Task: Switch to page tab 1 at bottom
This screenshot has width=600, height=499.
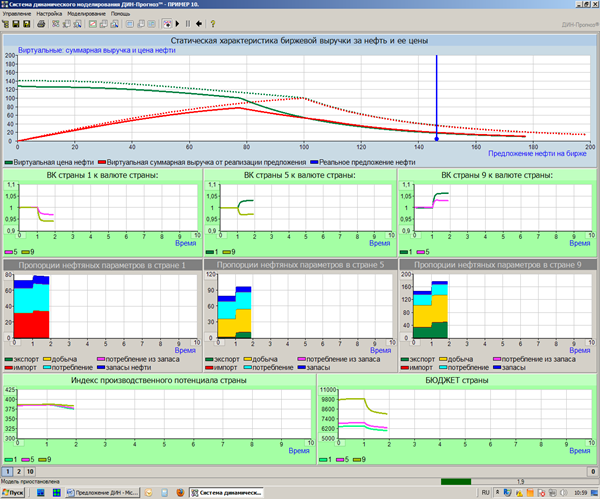Action: (6, 470)
